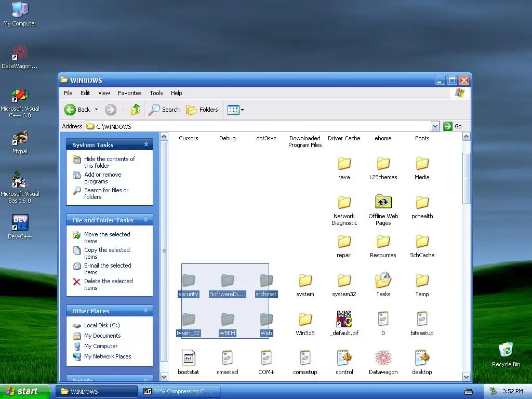Image resolution: width=532 pixels, height=399 pixels.
Task: Open the Back history dropdown arrow
Action: pyautogui.click(x=96, y=110)
